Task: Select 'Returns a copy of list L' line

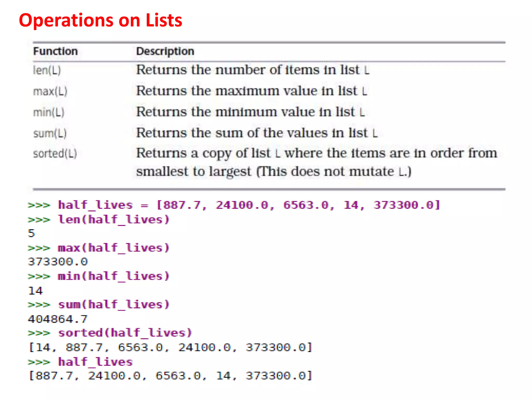Action: [317, 153]
